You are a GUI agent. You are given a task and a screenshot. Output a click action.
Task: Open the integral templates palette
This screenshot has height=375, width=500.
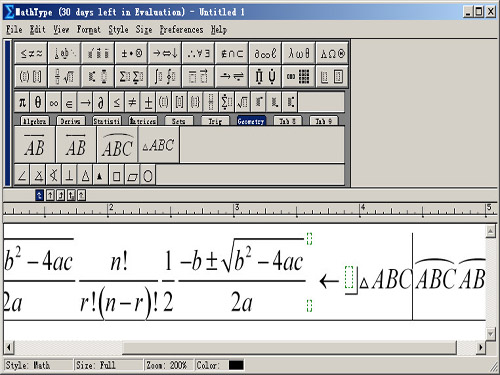(165, 77)
